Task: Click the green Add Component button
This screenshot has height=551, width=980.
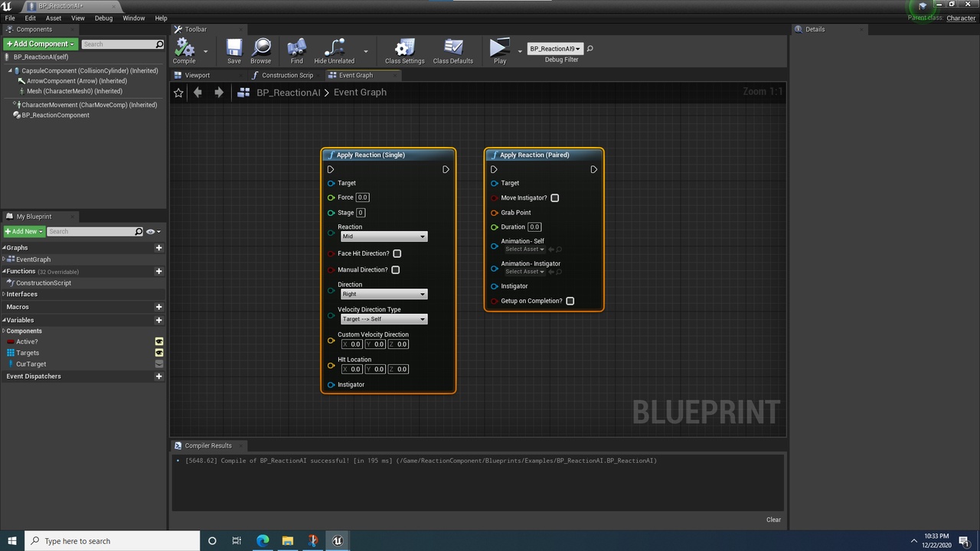Action: pyautogui.click(x=39, y=44)
